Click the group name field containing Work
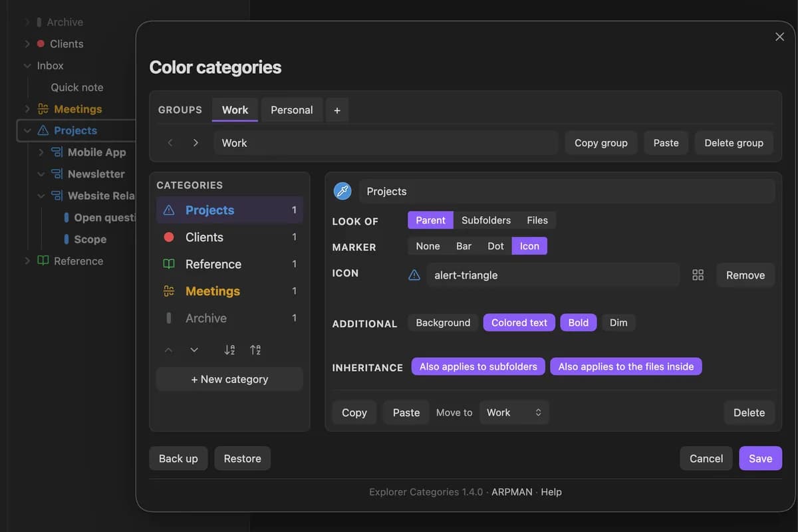Screen dimensions: 798x532 pos(386,143)
